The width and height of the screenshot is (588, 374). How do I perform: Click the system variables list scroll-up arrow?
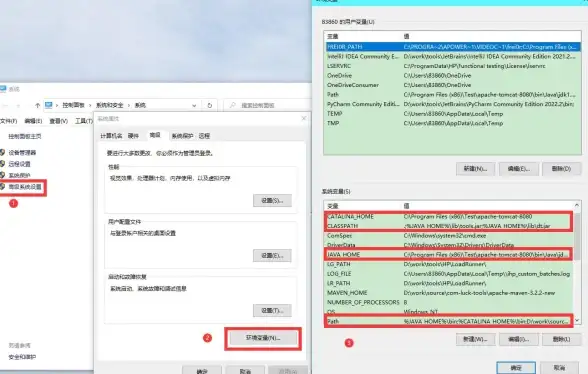[577, 205]
